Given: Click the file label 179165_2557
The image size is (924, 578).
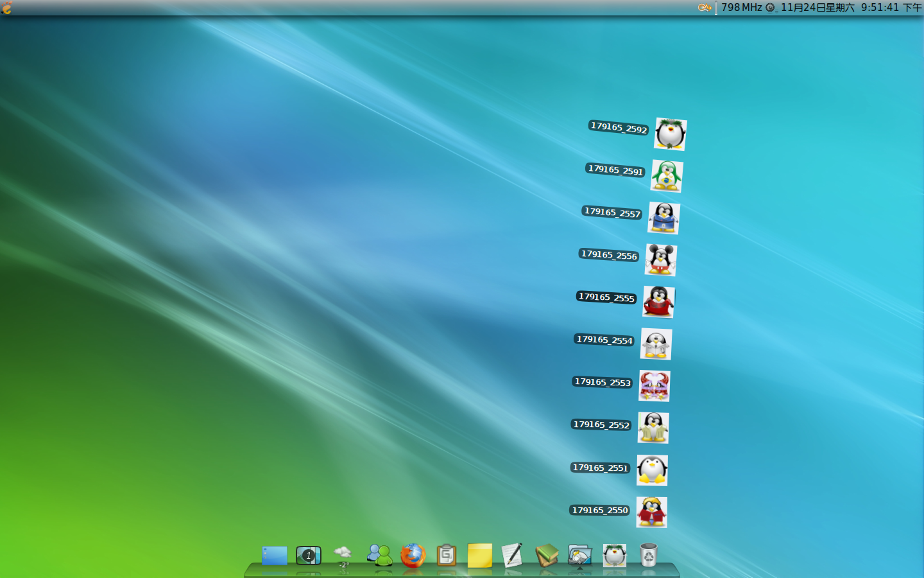Looking at the screenshot, I should point(612,213).
